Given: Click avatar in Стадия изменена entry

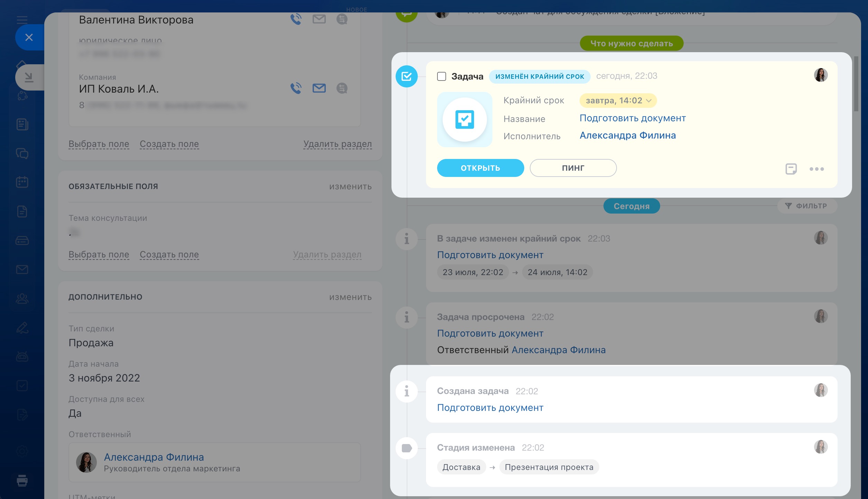Looking at the screenshot, I should point(821,447).
